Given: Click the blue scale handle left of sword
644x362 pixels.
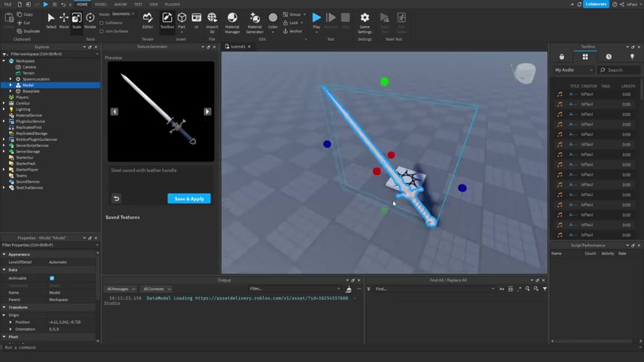Looking at the screenshot, I should point(327,144).
